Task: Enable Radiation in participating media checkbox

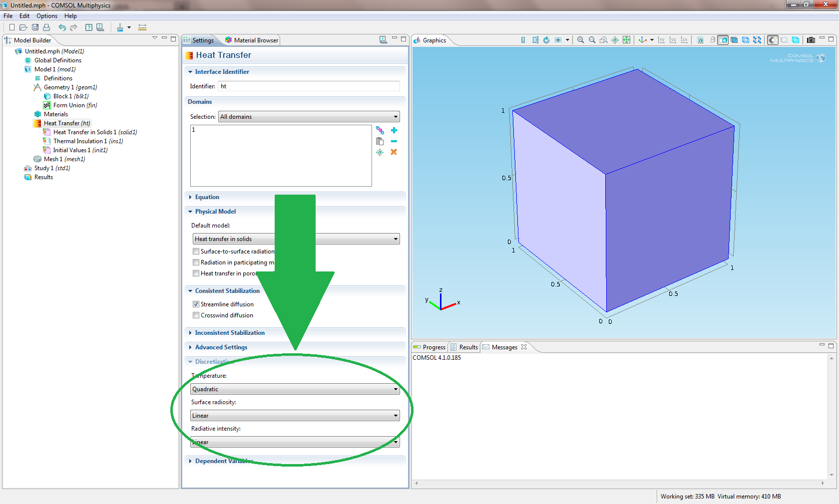Action: (x=196, y=262)
